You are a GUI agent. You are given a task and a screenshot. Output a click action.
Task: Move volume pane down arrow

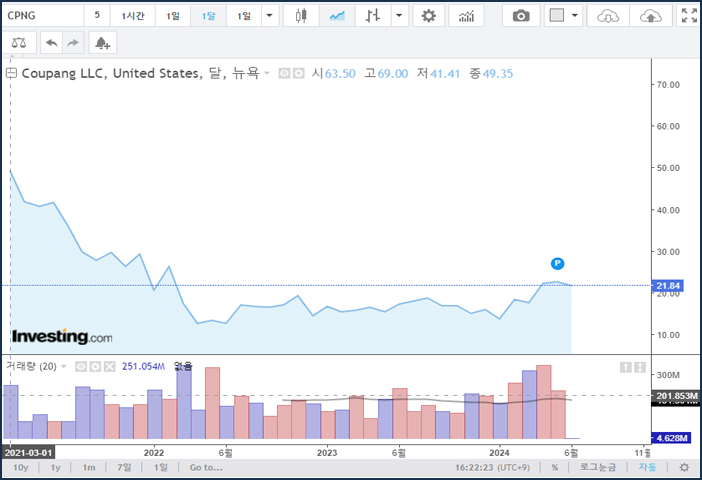pos(640,367)
